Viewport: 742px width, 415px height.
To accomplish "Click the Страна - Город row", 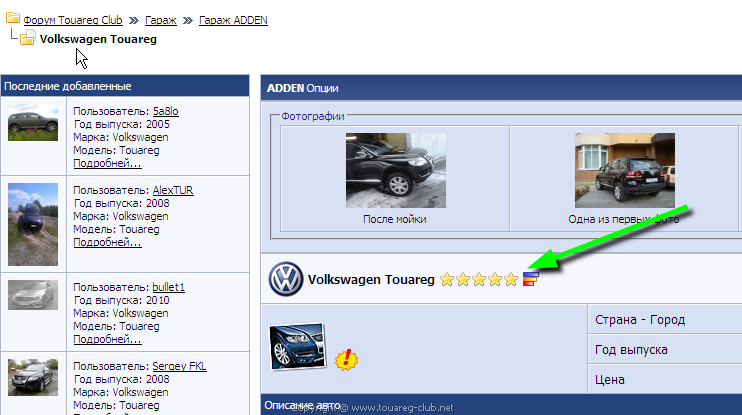I will pos(665,319).
